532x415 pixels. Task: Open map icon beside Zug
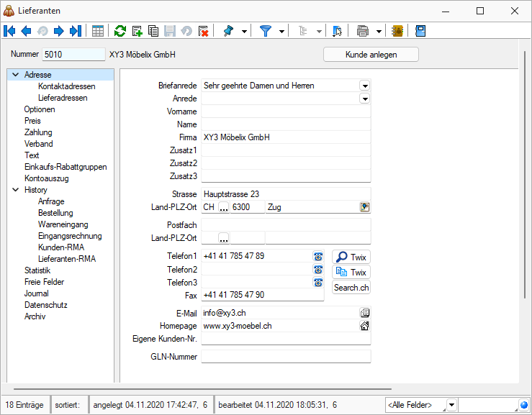click(365, 207)
